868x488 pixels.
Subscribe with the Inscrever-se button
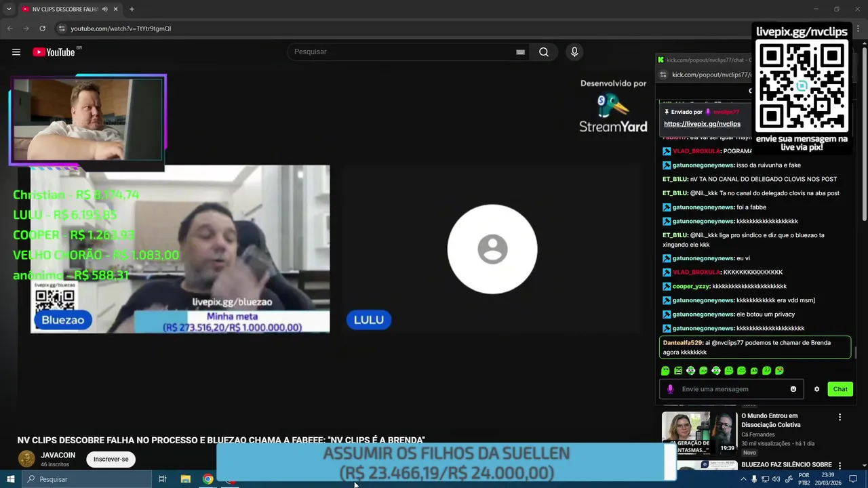point(111,459)
